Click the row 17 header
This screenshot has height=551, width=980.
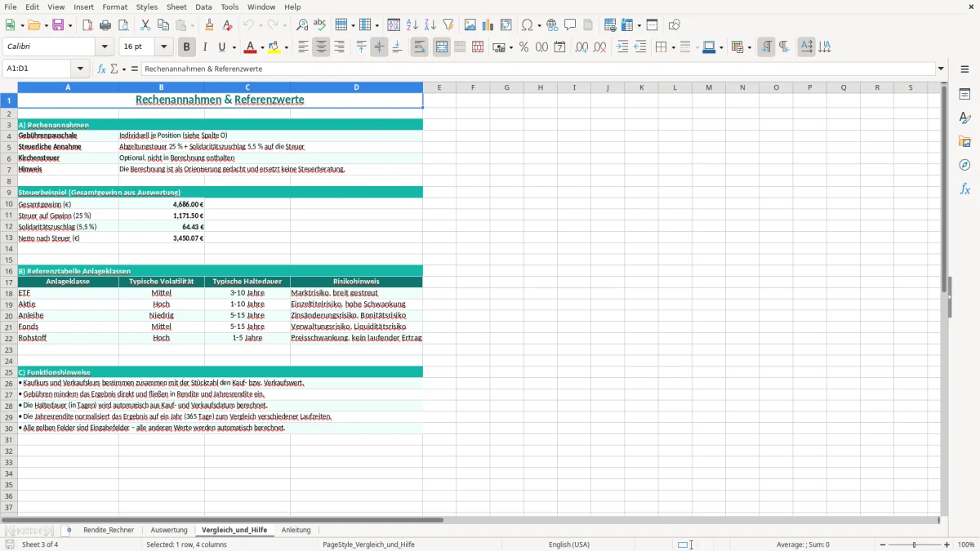9,282
